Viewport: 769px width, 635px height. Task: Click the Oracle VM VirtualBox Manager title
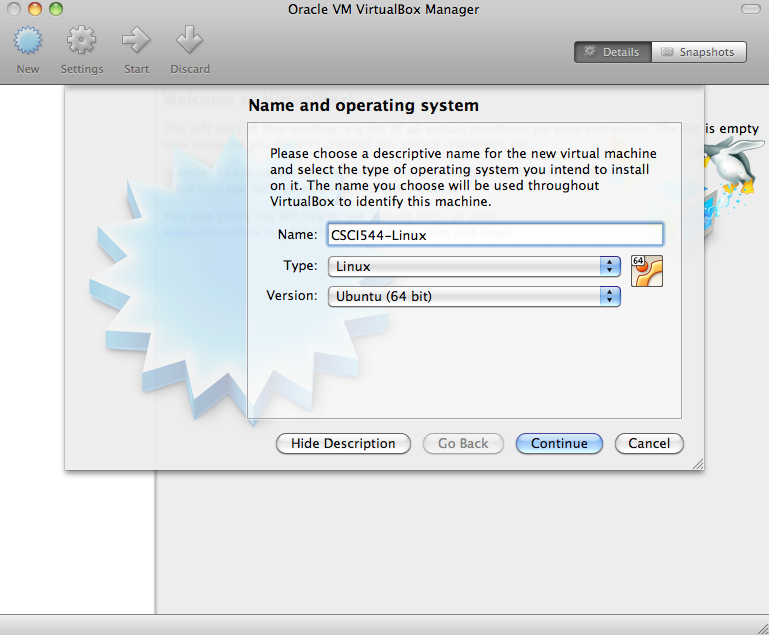[x=384, y=9]
